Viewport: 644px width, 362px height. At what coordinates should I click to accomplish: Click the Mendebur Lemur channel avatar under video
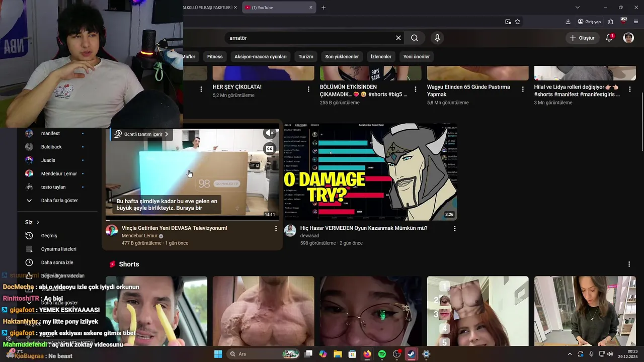[x=112, y=231]
